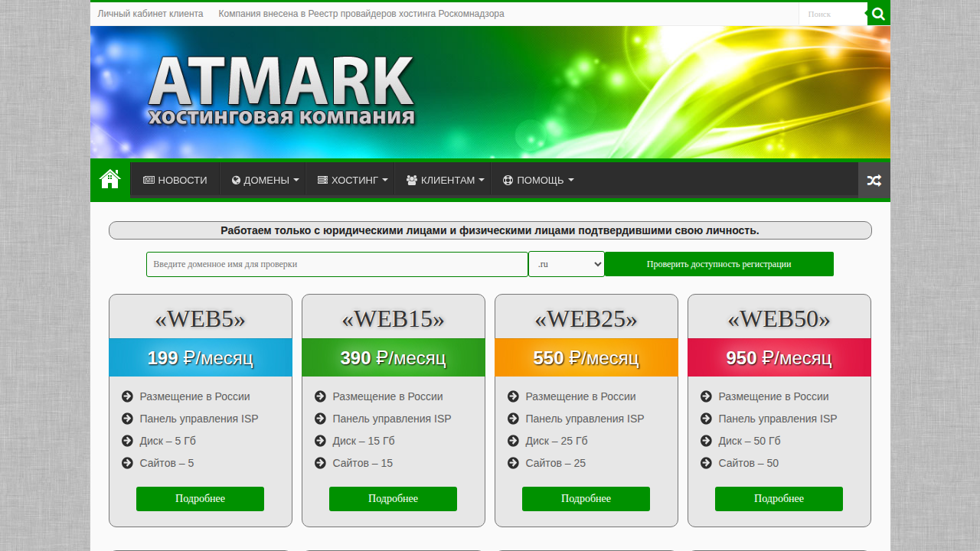980x551 pixels.
Task: Click the orange 550 ₽/месяц price bar
Action: pyautogui.click(x=586, y=357)
